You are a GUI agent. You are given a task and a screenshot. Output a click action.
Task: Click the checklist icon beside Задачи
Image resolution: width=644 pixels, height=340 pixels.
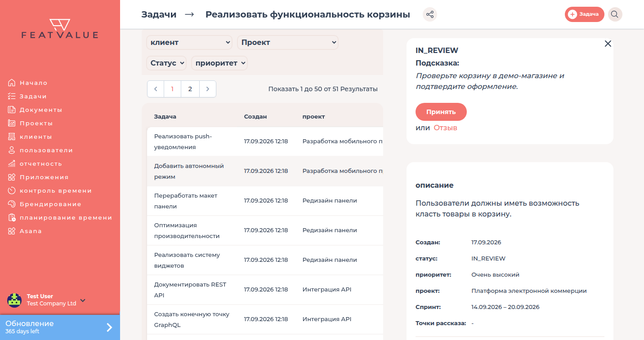(12, 96)
